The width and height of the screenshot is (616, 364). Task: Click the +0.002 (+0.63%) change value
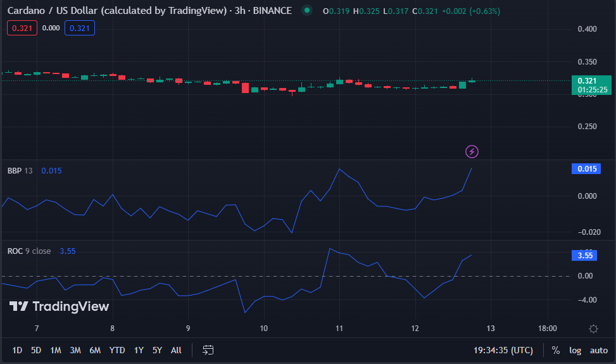coord(471,11)
